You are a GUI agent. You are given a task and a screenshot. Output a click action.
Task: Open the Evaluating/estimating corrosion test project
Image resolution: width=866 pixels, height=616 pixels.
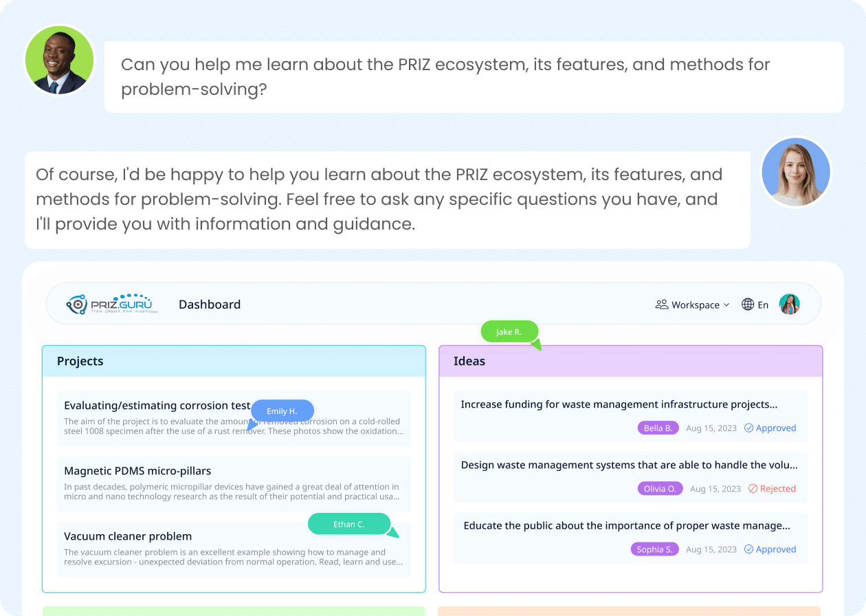click(234, 419)
